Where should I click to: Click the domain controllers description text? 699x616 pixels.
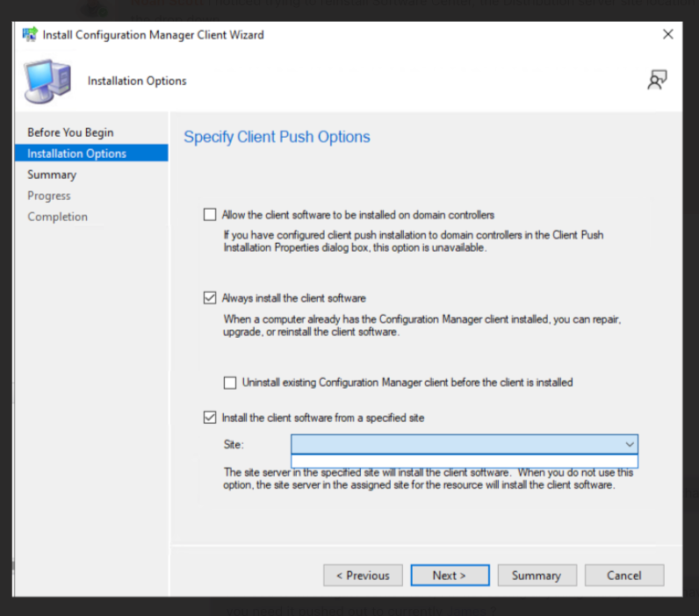tap(414, 241)
